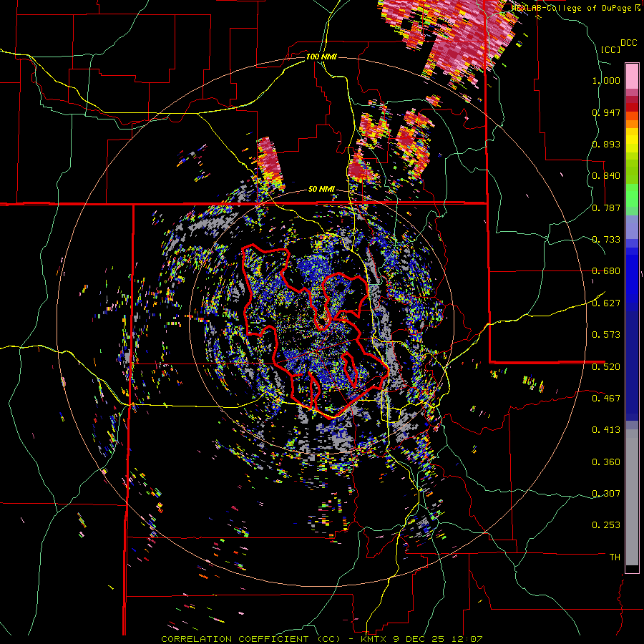Pick the yellow color bar segment near 0.893
The image size is (644, 644).
pyautogui.click(x=632, y=141)
